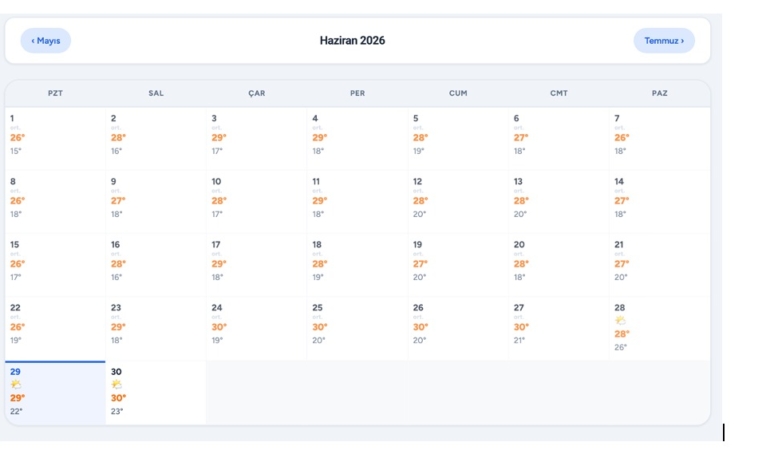Select June 5 in the CUM column

458,139
